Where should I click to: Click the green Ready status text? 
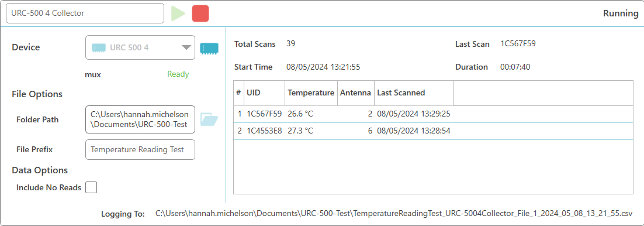coord(178,74)
